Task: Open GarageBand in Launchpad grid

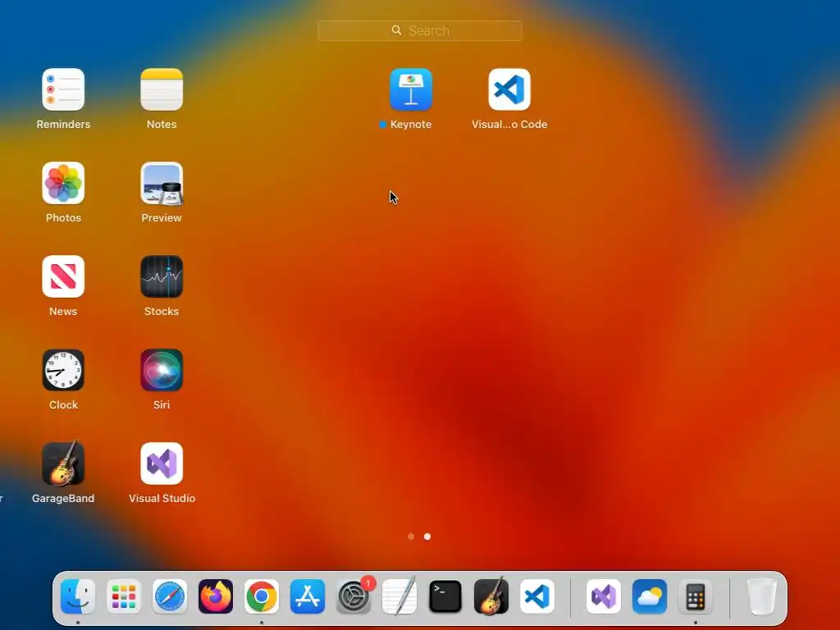Action: 63,463
